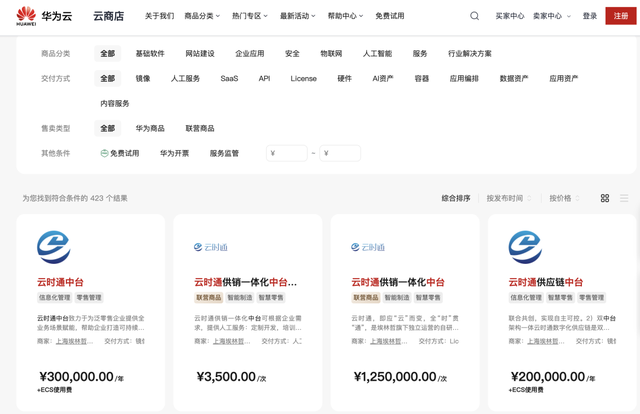Filter delivery method by AI资产
Viewport: 640px width, 414px height.
pos(383,78)
